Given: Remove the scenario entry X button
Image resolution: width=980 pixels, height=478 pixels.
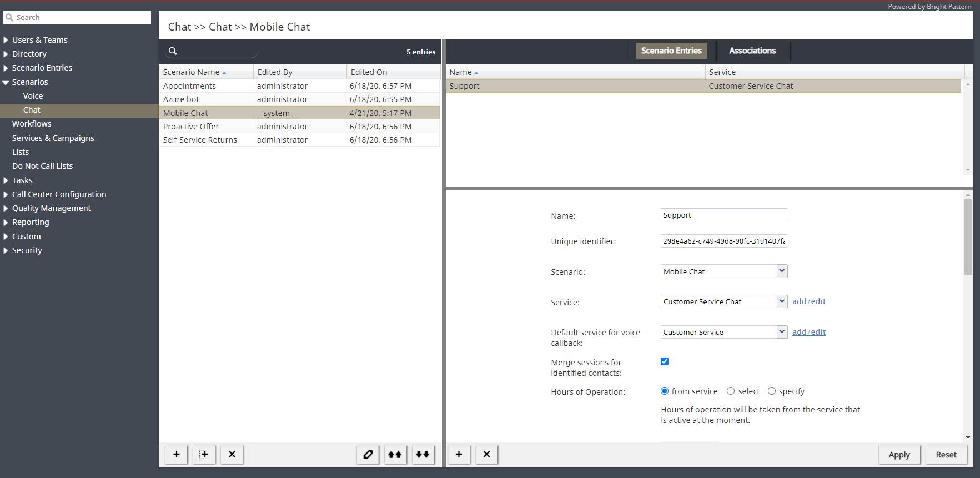Looking at the screenshot, I should 487,454.
